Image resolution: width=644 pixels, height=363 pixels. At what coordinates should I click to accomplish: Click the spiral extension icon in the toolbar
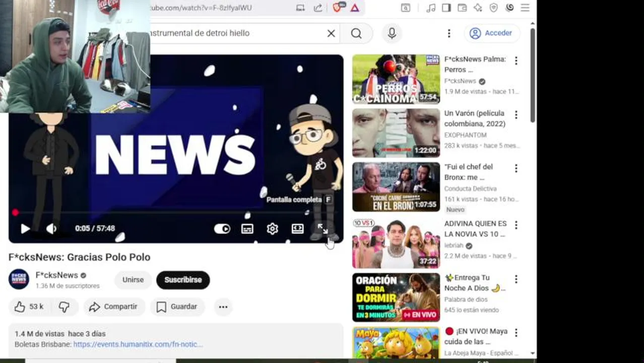click(509, 8)
